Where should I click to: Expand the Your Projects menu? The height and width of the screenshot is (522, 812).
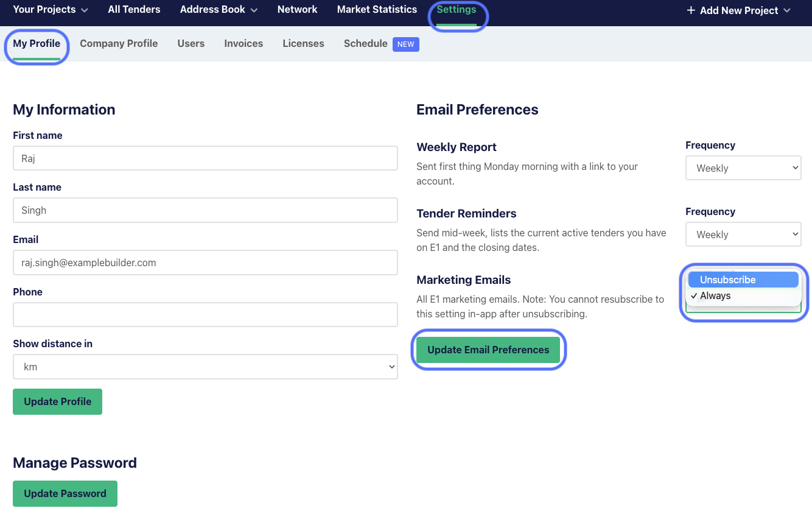pos(51,10)
